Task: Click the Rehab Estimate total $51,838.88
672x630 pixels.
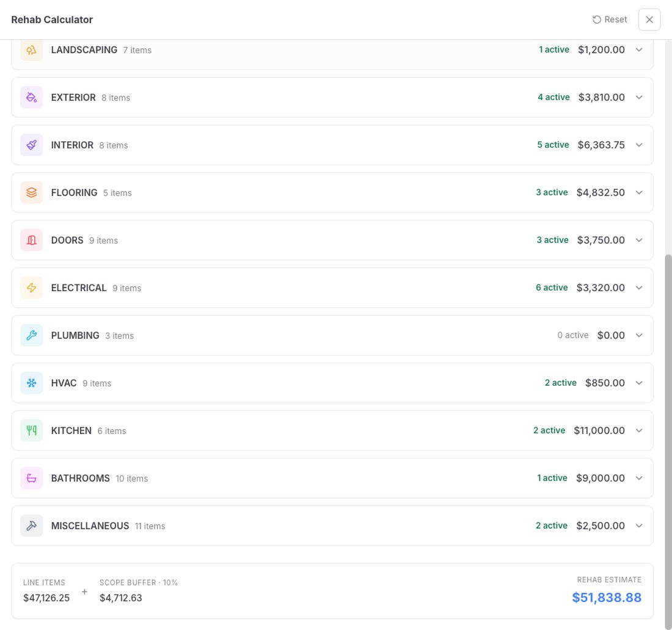Action: pyautogui.click(x=607, y=597)
